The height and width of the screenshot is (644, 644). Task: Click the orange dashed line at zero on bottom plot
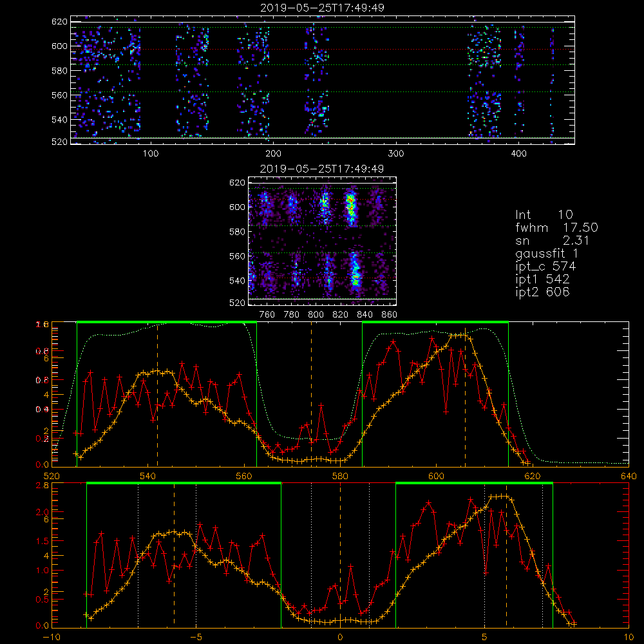[340, 554]
